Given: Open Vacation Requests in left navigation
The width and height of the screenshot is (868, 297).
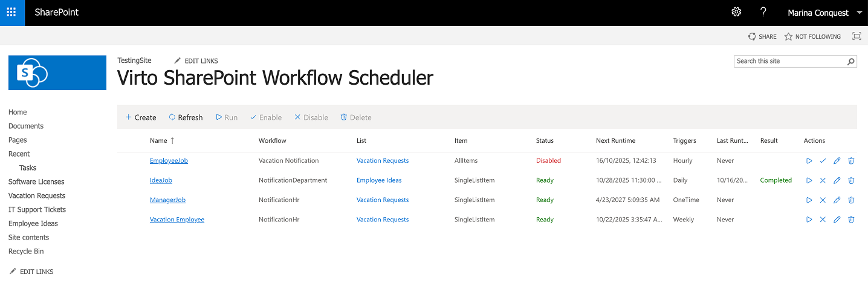Looking at the screenshot, I should point(37,196).
